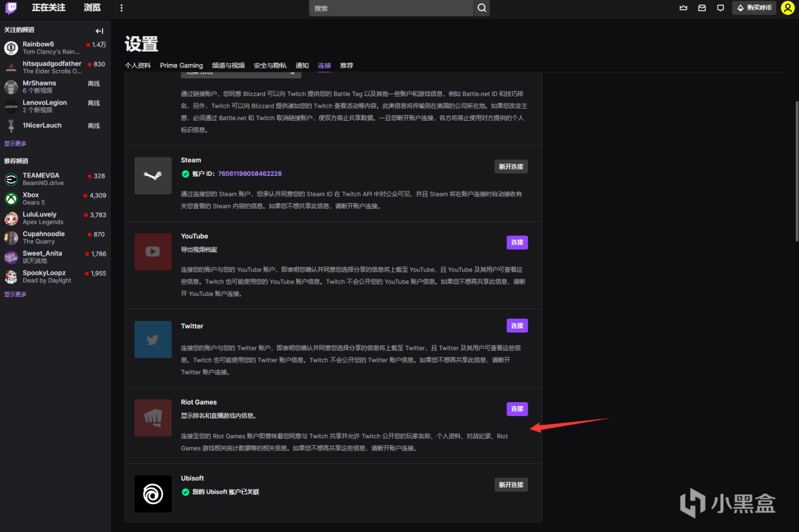Click the Twitter bird logo tile
Image resolution: width=799 pixels, height=532 pixels.
[153, 340]
